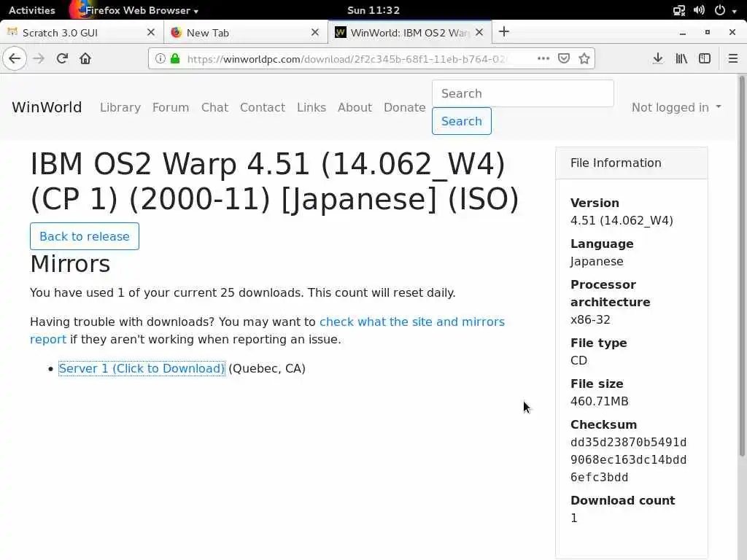Open a new tab with plus button
The width and height of the screenshot is (747, 560).
pos(504,32)
